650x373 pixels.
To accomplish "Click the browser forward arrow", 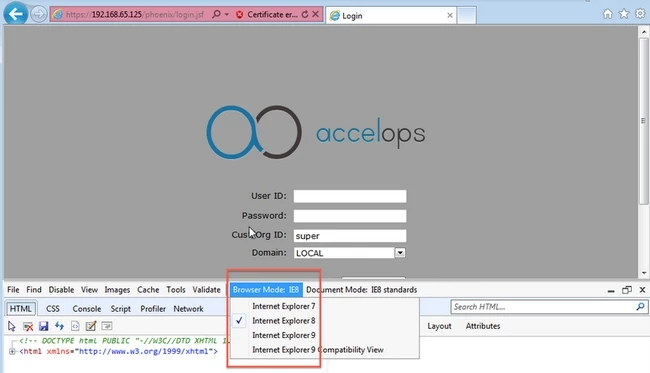I will pyautogui.click(x=39, y=15).
